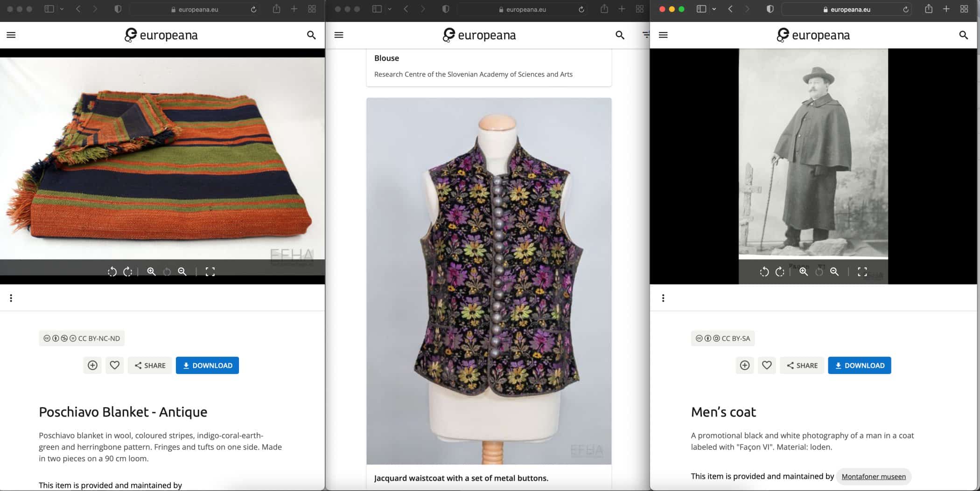This screenshot has width=980, height=491.
Task: Download the Poschiavo Blanket image
Action: [x=207, y=366]
